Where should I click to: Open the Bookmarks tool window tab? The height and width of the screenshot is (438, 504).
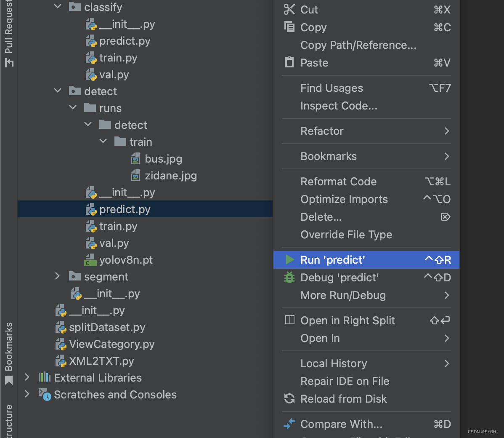8,352
